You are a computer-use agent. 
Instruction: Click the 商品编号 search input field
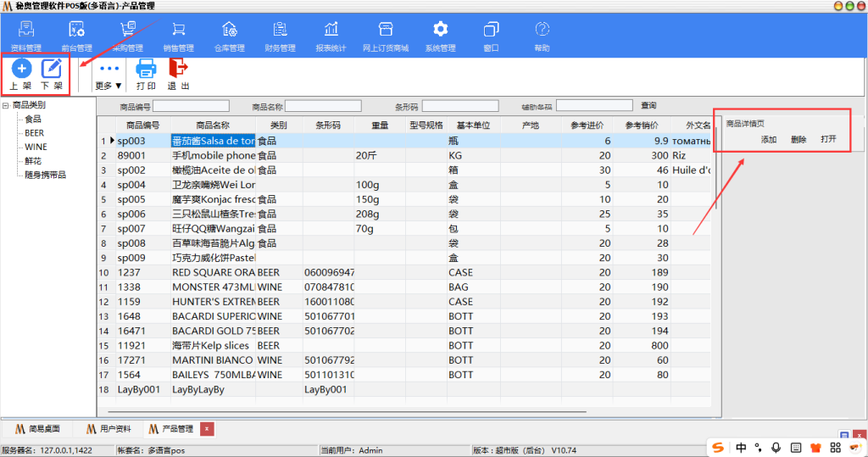[x=191, y=107]
